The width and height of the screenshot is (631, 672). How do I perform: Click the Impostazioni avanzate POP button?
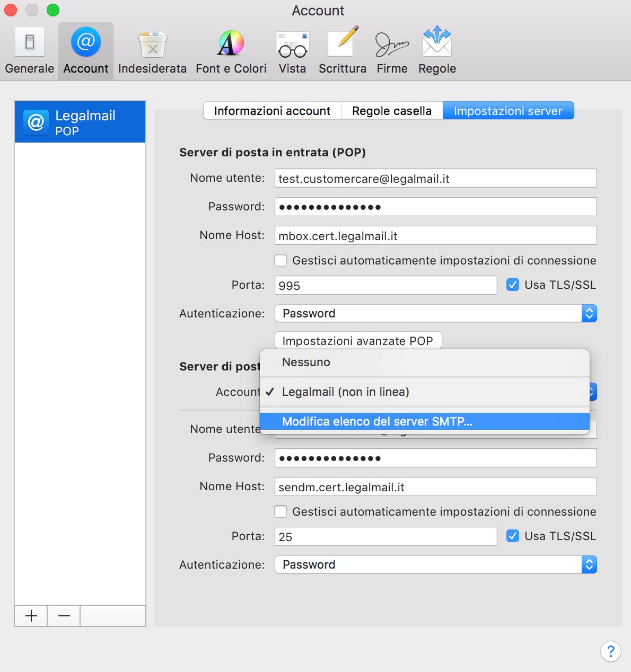(x=358, y=341)
